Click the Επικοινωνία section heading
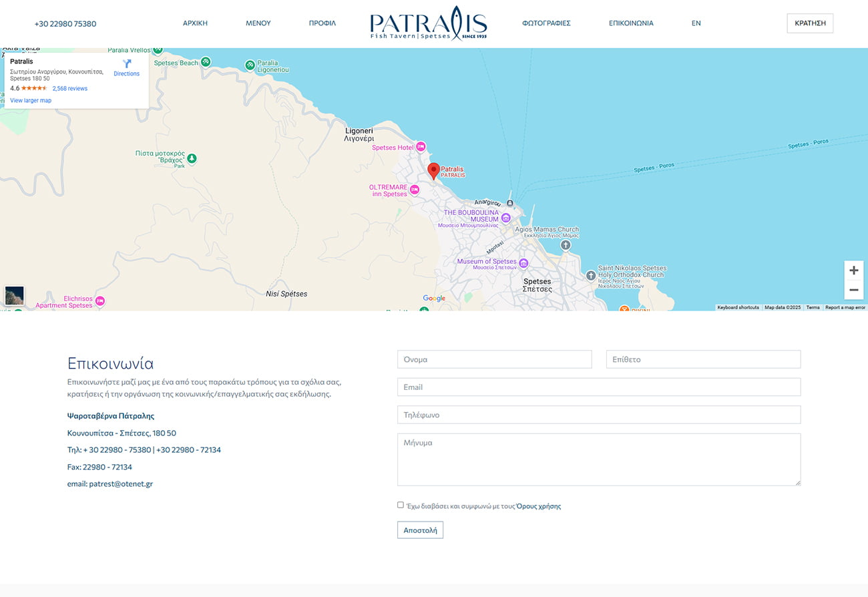This screenshot has height=597, width=868. [110, 363]
